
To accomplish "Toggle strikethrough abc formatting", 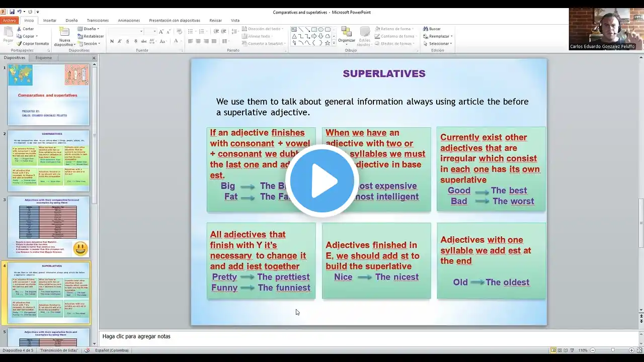I will pyautogui.click(x=144, y=41).
